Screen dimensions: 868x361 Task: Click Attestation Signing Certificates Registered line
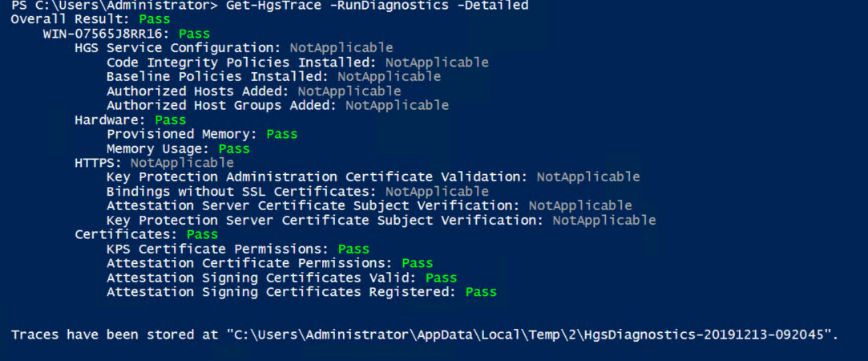tap(301, 292)
